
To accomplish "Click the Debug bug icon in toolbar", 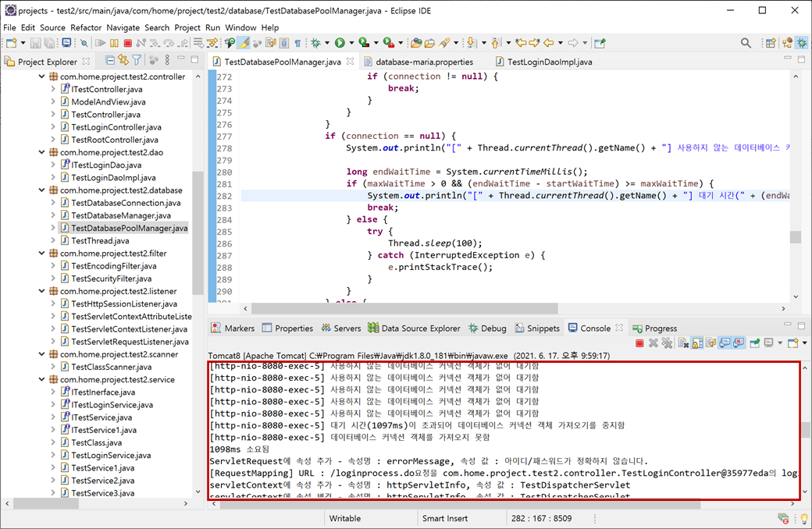I will coord(315,43).
